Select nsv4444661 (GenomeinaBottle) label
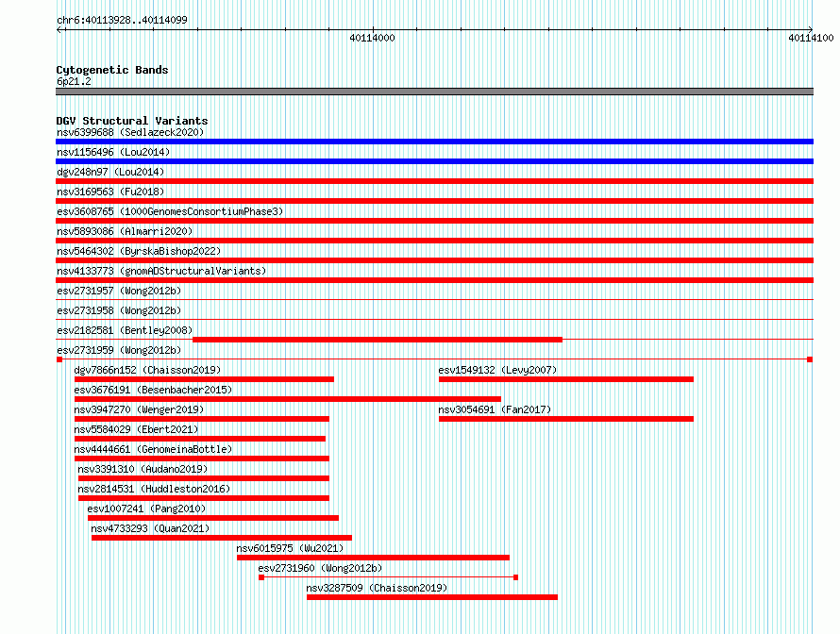 [x=153, y=449]
